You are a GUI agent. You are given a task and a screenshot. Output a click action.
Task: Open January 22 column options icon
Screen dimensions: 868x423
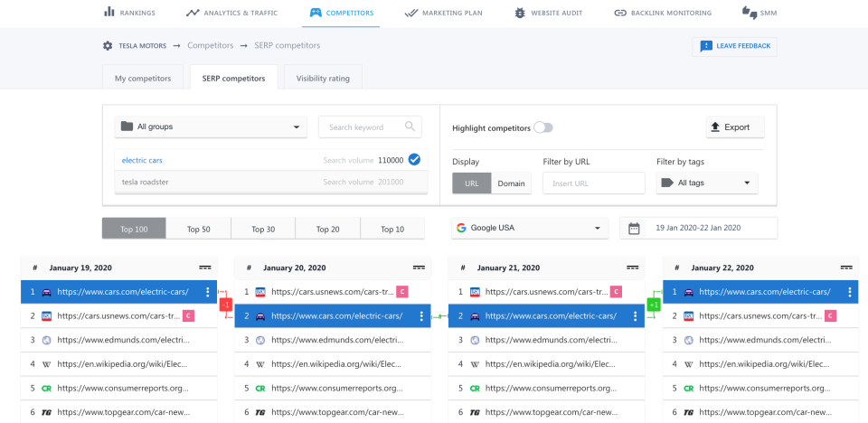tap(846, 268)
